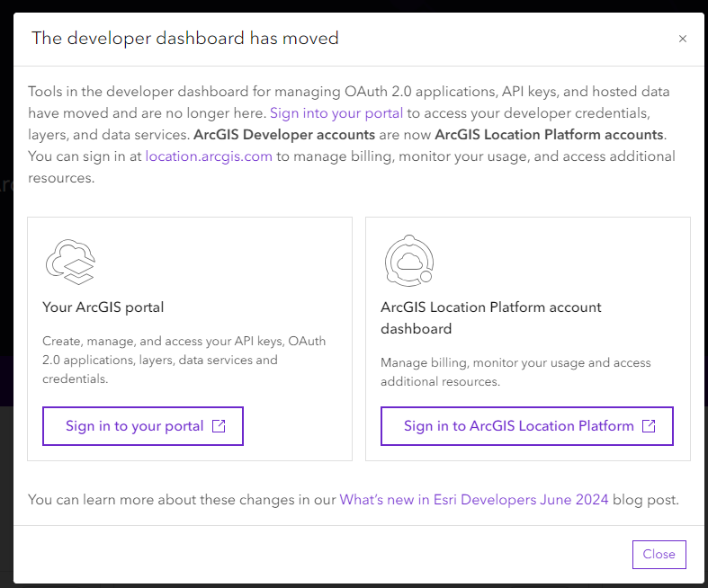Screen dimensions: 708x588
Task: Click external-link icon beside 'Sign in to your portal'
Action: [x=219, y=426]
